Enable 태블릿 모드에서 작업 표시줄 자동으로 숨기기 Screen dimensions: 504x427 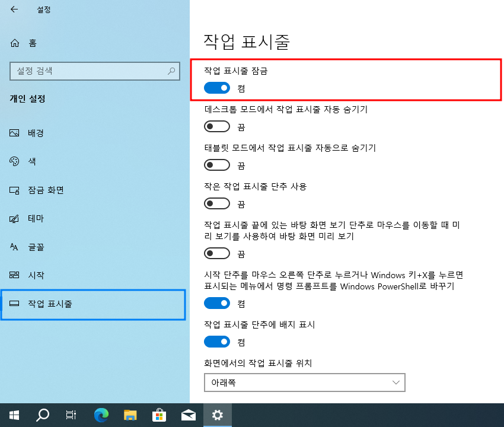217,165
